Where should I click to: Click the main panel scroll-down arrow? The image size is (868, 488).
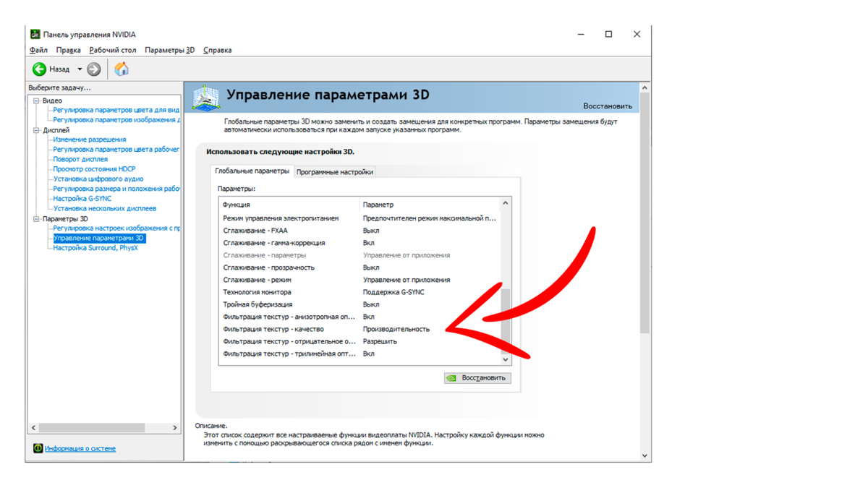(x=645, y=455)
